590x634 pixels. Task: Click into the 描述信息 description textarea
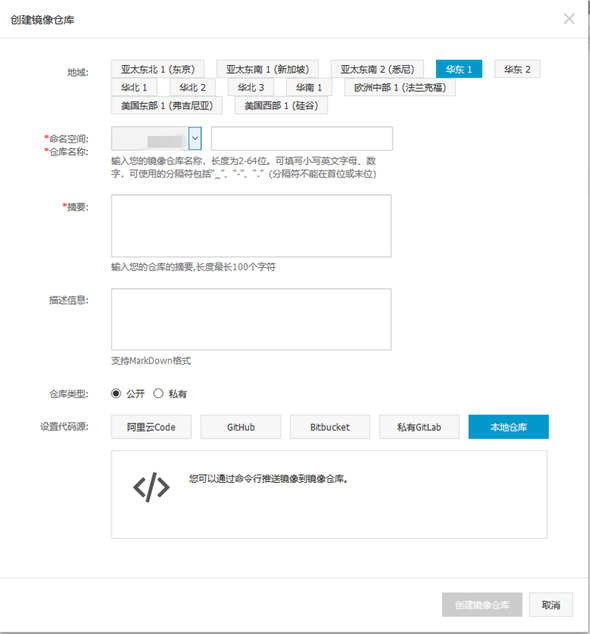pyautogui.click(x=251, y=319)
